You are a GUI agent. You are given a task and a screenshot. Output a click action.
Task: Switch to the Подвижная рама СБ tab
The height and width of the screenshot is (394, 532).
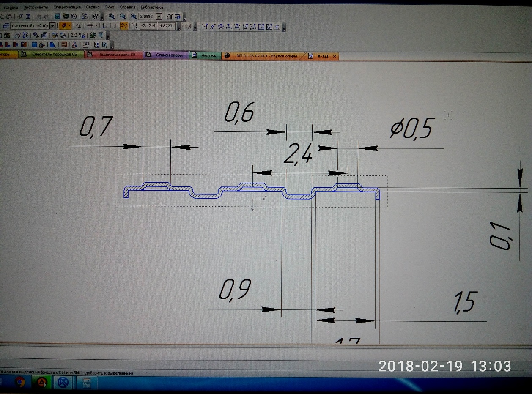pos(117,55)
